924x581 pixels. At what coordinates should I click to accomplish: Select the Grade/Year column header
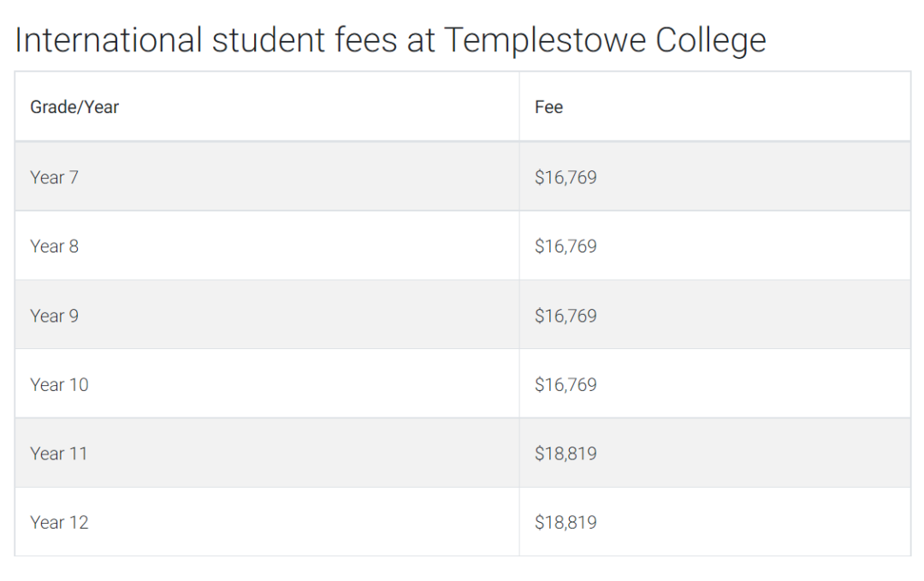[x=74, y=107]
